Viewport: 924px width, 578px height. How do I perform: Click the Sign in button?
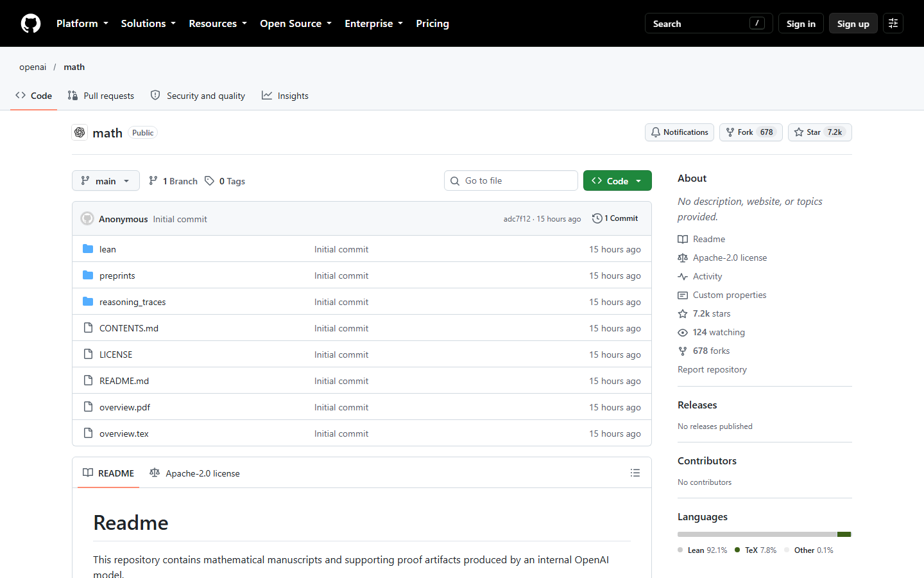coord(801,23)
